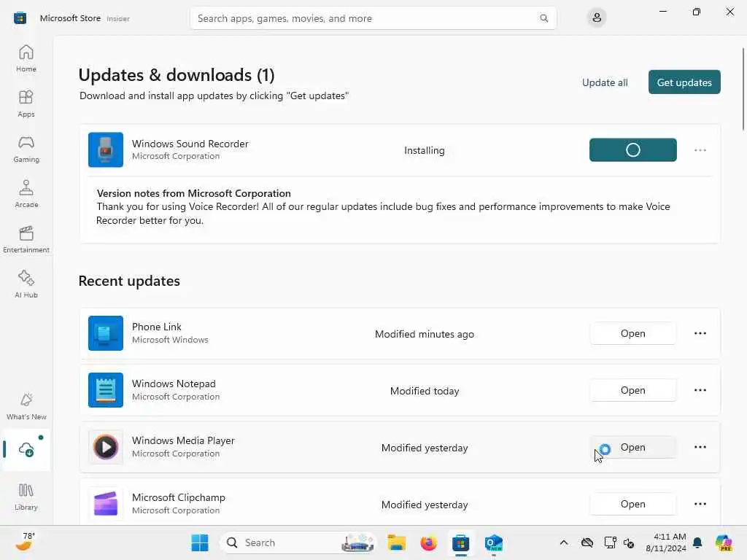Click Modified today status text
Viewport: 747px width, 560px height.
click(424, 391)
